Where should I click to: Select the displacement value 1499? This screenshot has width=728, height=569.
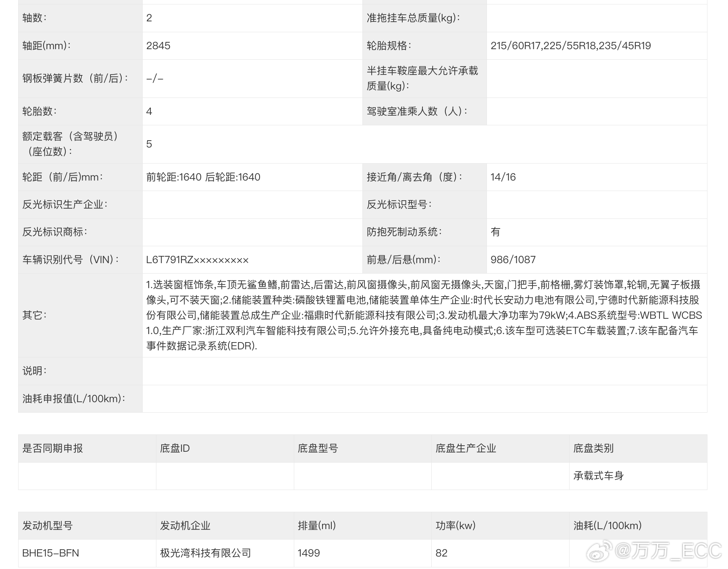point(308,553)
